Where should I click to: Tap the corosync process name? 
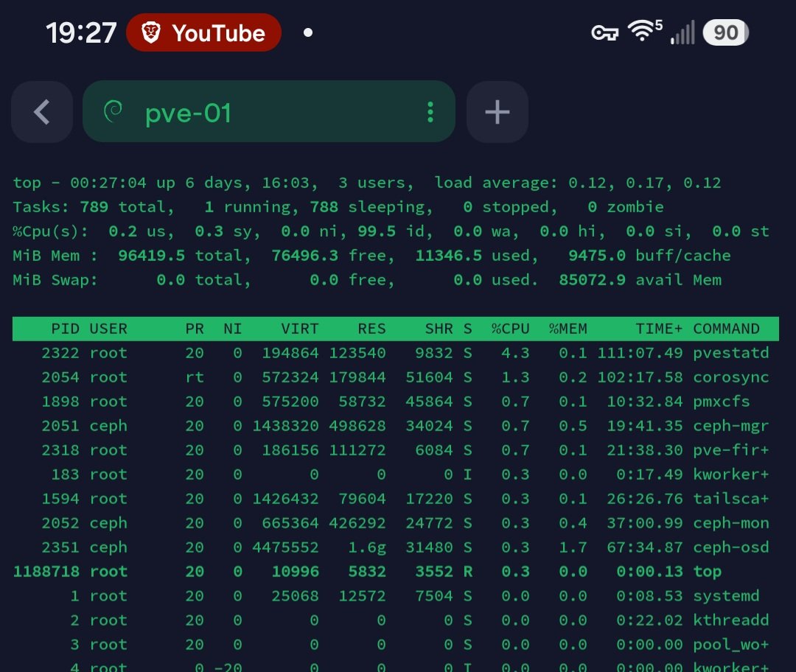(x=731, y=377)
